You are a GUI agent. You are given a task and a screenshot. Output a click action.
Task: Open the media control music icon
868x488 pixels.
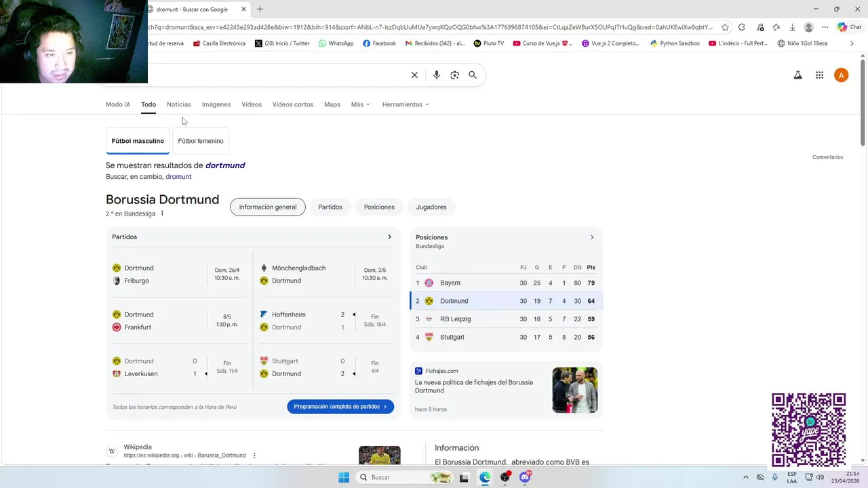tap(760, 27)
